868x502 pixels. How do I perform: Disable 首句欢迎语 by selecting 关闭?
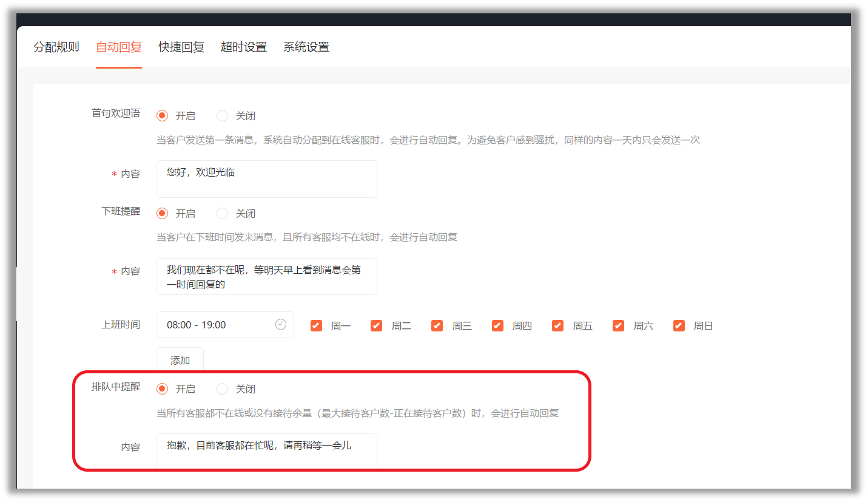223,116
